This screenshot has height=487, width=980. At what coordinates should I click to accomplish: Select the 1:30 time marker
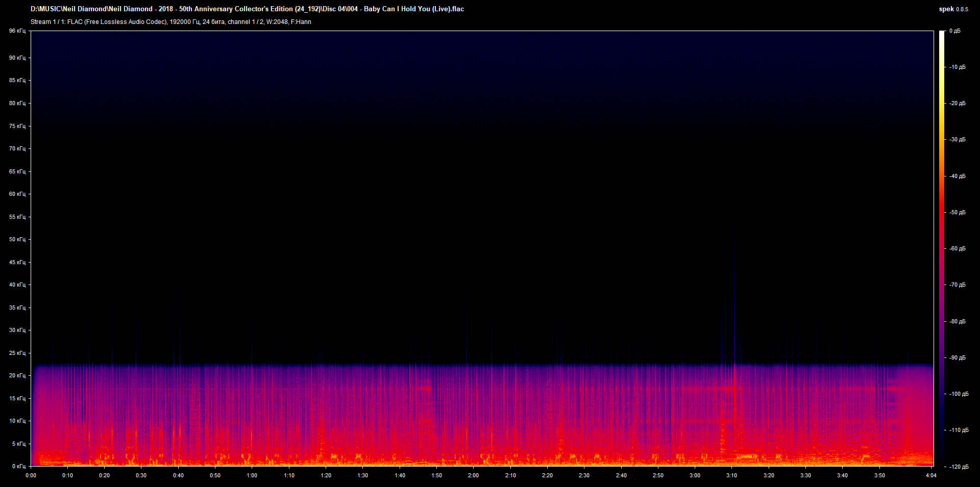[x=362, y=476]
